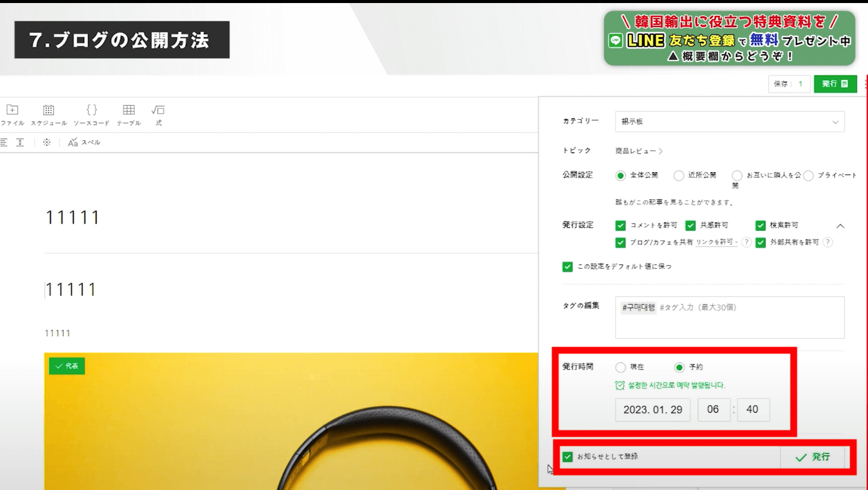Select プライベート visibility option
The height and width of the screenshot is (490, 868).
(x=808, y=176)
